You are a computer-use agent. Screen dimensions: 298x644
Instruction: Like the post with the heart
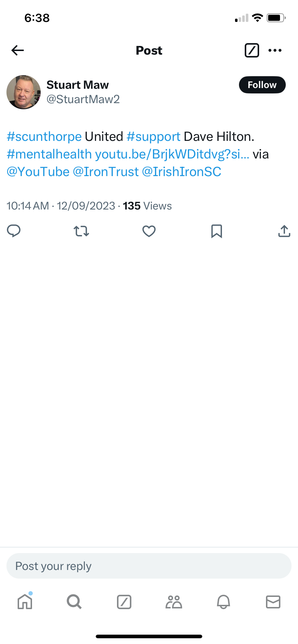pyautogui.click(x=149, y=231)
